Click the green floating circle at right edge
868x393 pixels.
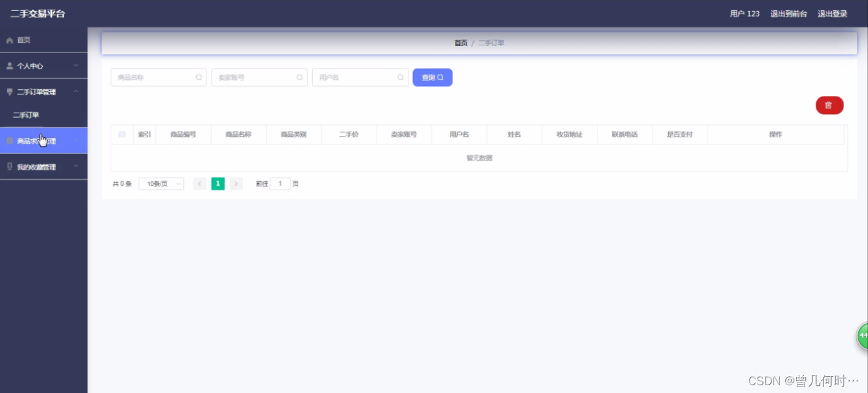click(x=862, y=336)
